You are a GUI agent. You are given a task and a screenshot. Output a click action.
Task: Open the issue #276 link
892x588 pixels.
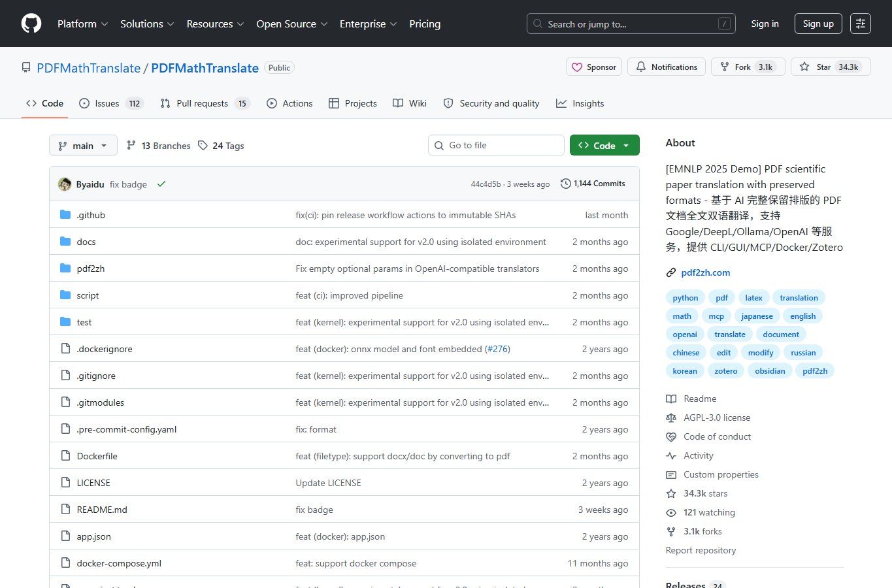pos(498,349)
